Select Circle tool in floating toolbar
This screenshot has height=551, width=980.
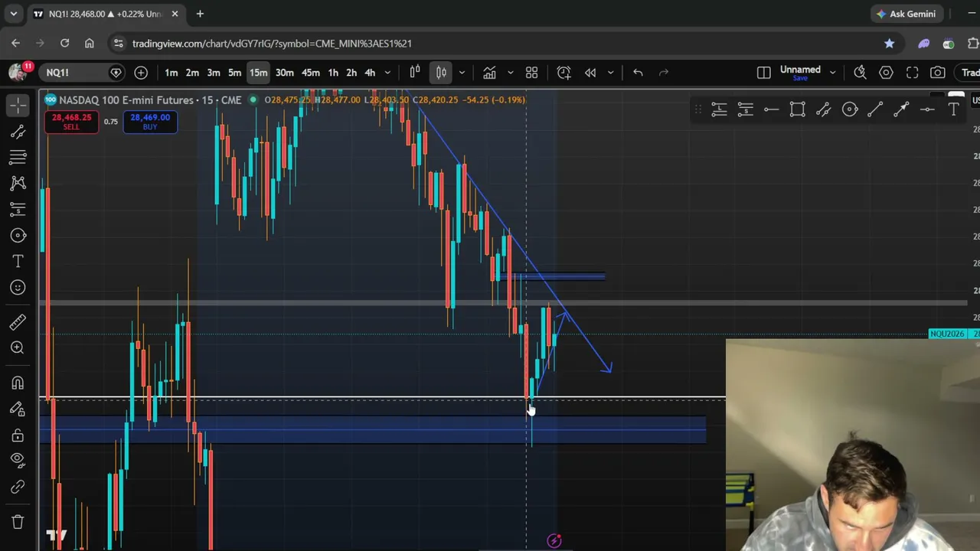pos(850,110)
